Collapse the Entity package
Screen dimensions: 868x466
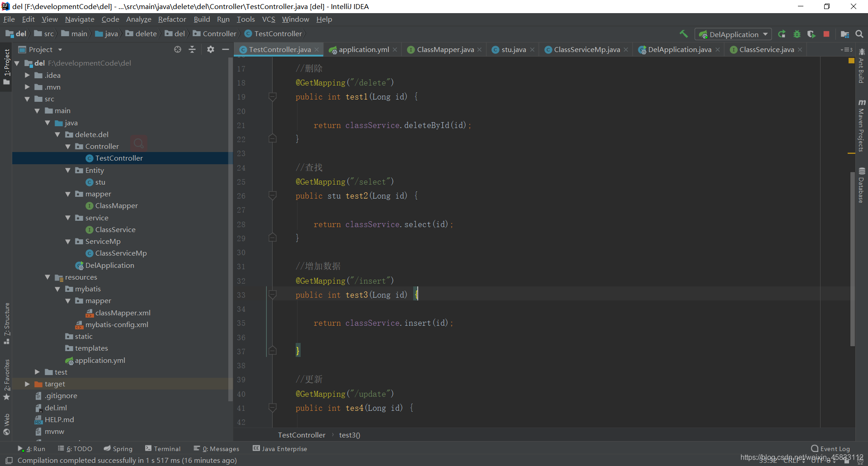68,171
